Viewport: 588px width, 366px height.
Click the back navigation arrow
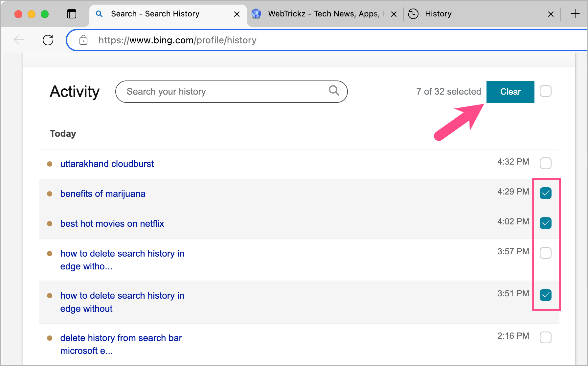pos(19,40)
